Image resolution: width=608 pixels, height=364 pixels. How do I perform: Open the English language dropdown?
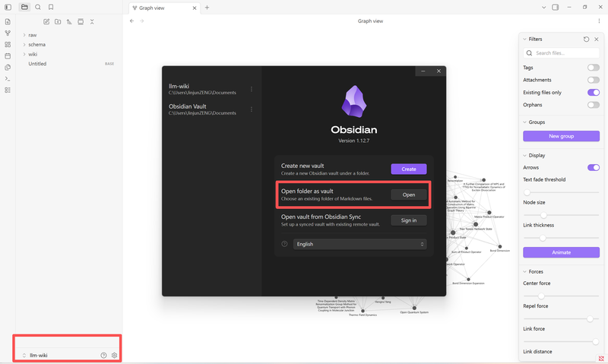359,244
